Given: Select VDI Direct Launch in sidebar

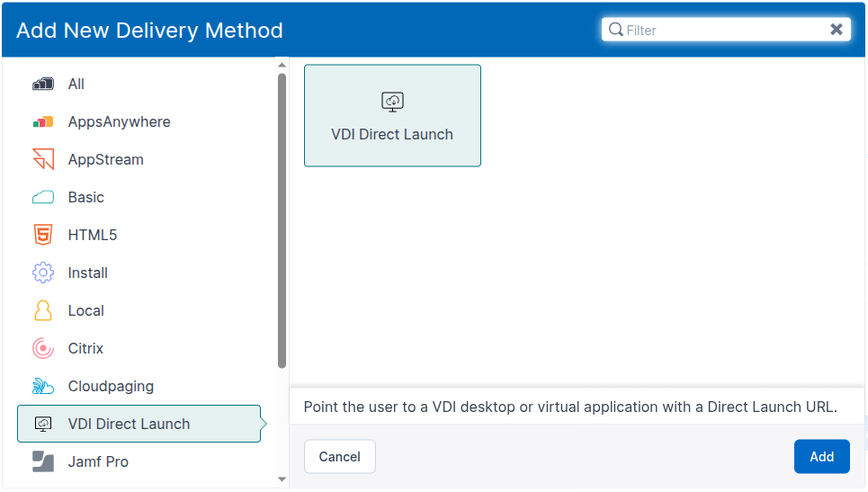Looking at the screenshot, I should click(x=129, y=424).
